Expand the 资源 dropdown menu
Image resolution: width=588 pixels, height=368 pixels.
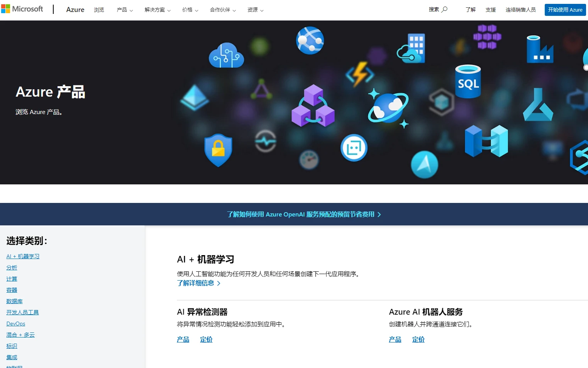pos(255,10)
